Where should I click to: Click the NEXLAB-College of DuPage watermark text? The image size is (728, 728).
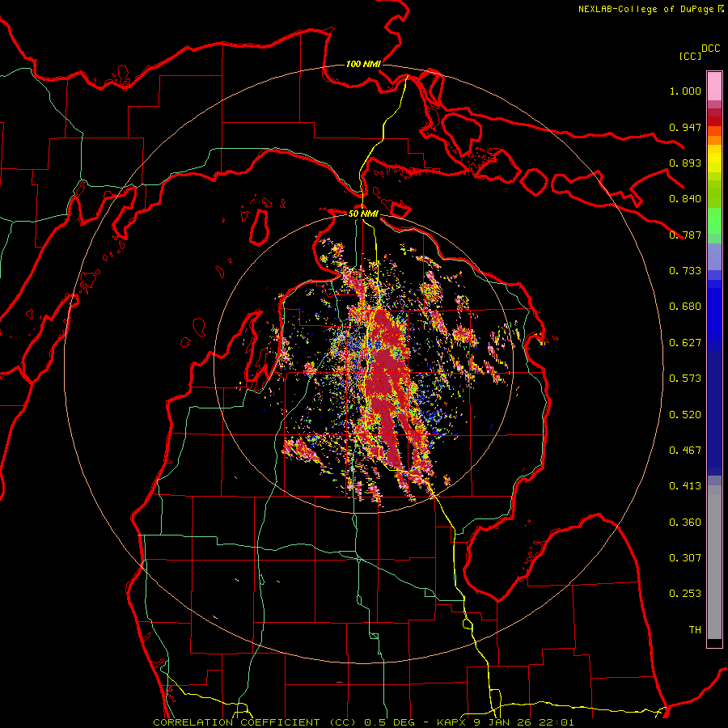tap(650, 9)
